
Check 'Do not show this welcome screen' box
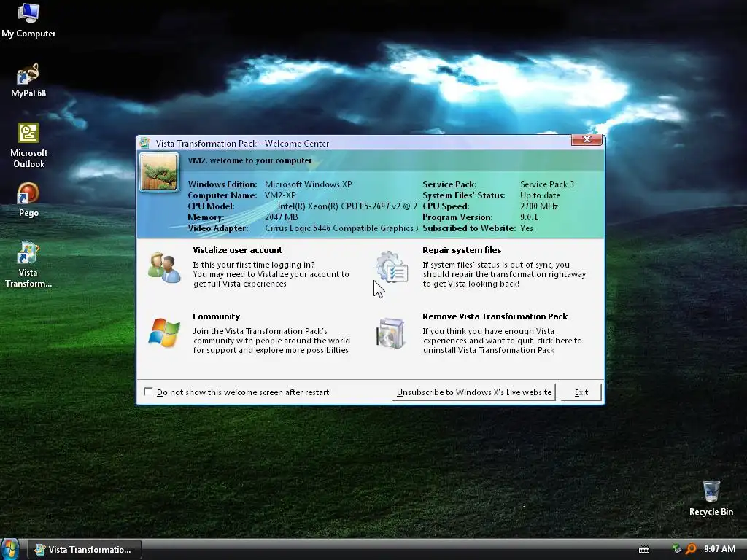point(148,392)
